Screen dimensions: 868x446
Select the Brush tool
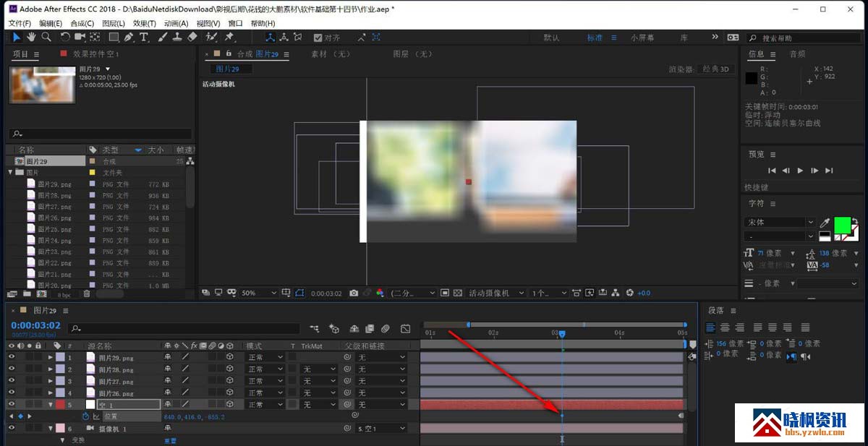point(162,38)
